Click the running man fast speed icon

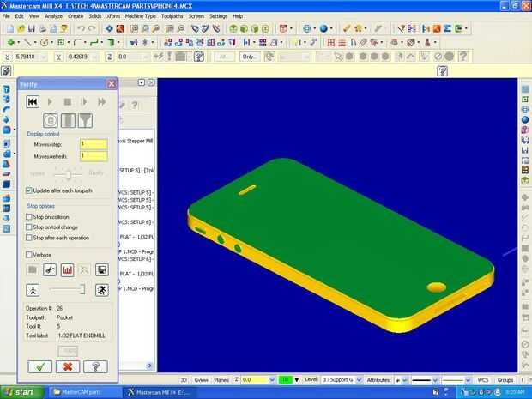(102, 290)
